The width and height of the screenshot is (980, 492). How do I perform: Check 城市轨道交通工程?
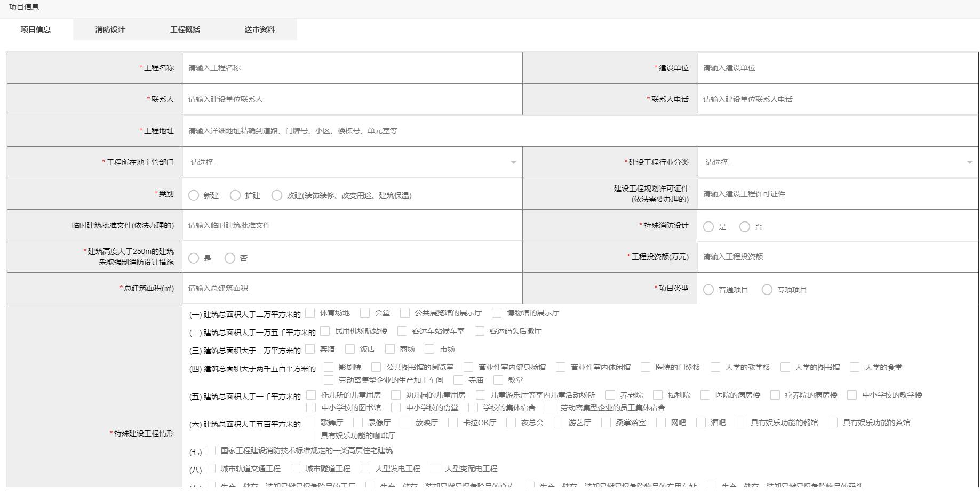point(211,469)
